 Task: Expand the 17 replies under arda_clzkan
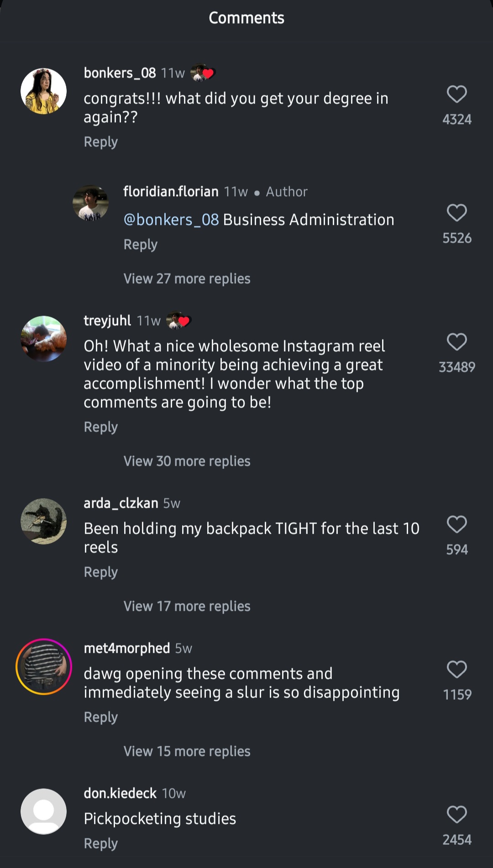pos(186,606)
